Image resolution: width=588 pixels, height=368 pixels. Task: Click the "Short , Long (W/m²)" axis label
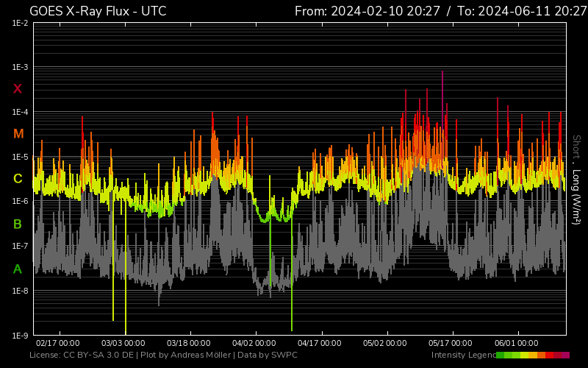point(576,180)
